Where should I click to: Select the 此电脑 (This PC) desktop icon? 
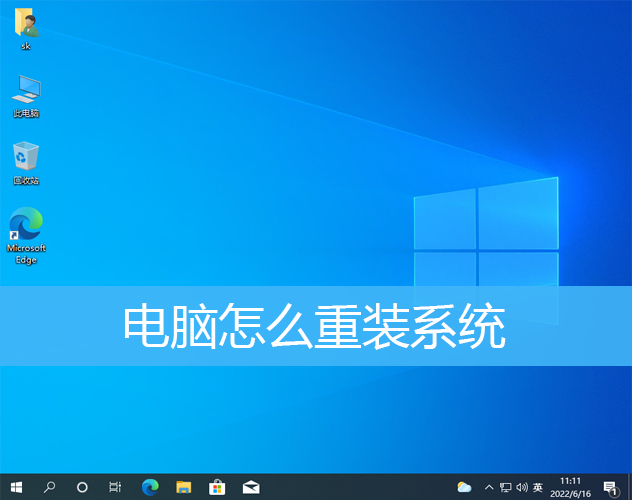pyautogui.click(x=26, y=95)
